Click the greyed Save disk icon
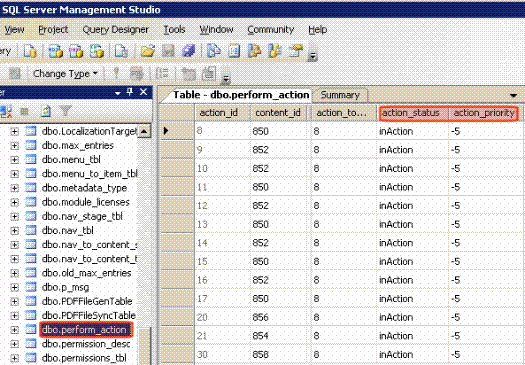The width and height of the screenshot is (525, 365). click(x=168, y=51)
